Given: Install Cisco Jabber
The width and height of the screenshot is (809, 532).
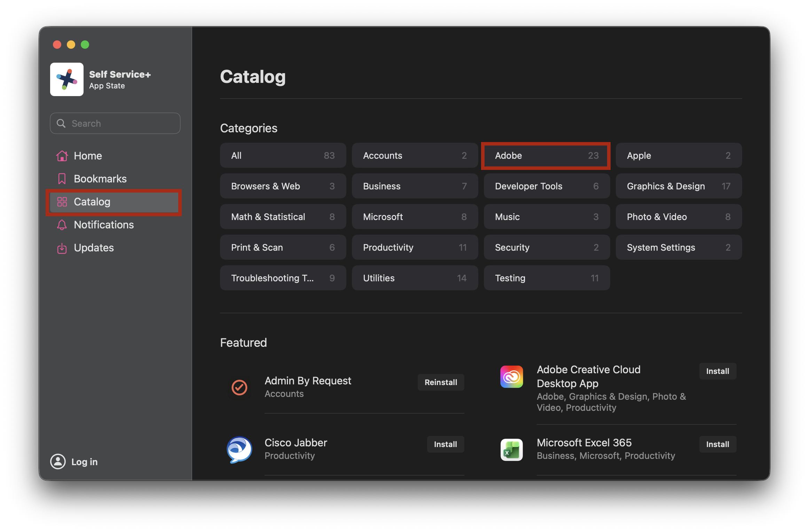Looking at the screenshot, I should 445,444.
